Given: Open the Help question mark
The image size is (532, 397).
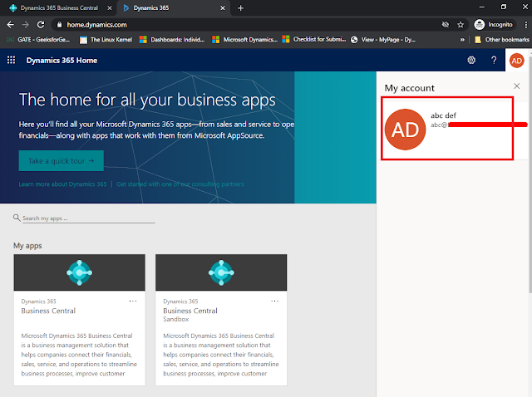Looking at the screenshot, I should [494, 61].
